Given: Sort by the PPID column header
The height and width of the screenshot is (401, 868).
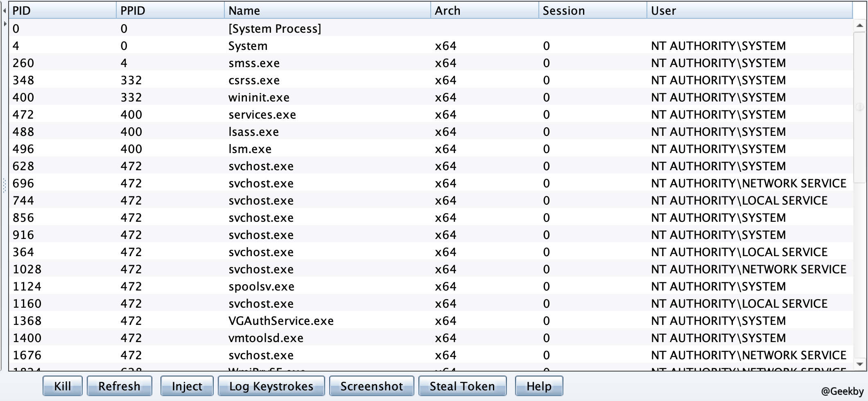Looking at the screenshot, I should pyautogui.click(x=170, y=11).
